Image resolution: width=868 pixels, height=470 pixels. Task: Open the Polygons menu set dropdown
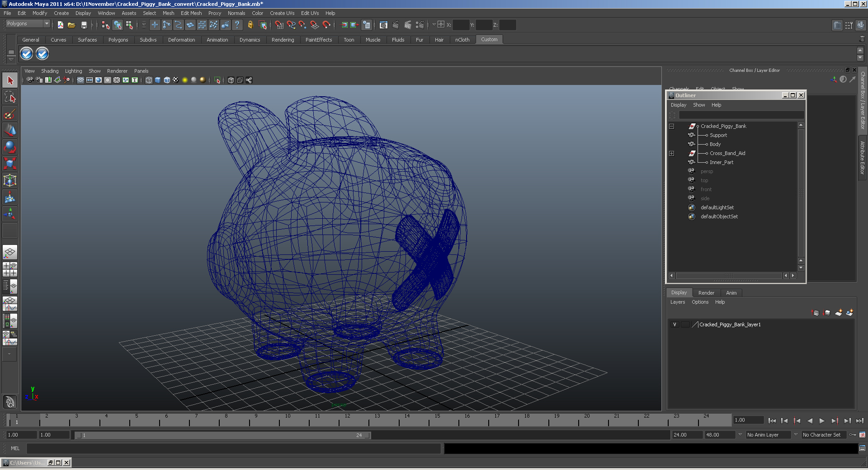click(27, 23)
